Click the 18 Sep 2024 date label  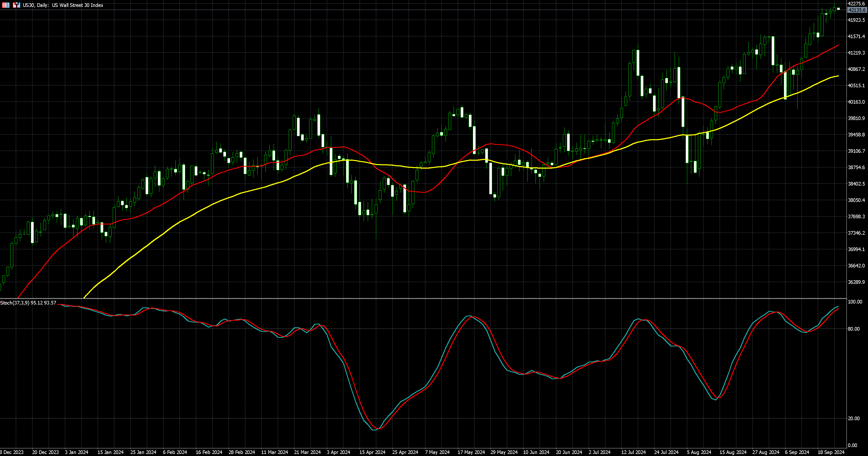click(x=831, y=452)
